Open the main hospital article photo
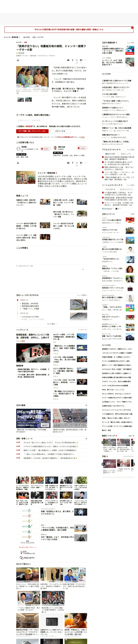The height and width of the screenshot is (644, 138). (x=32, y=77)
